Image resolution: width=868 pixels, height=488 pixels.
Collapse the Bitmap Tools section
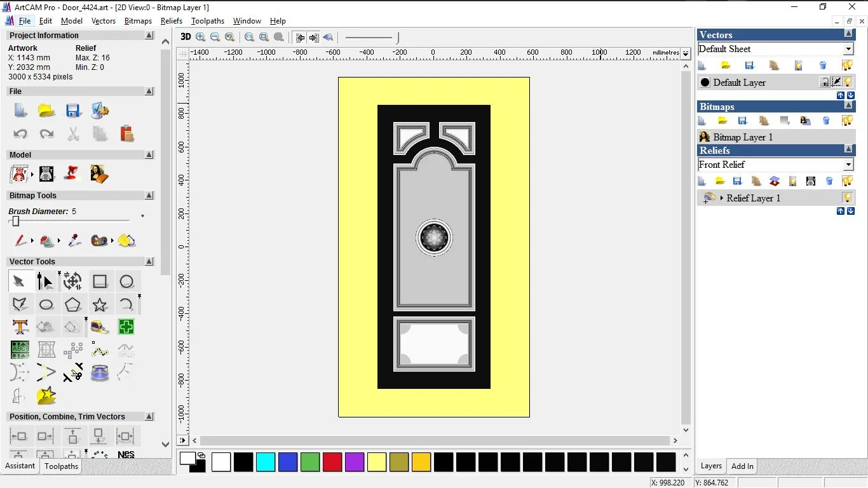point(149,196)
